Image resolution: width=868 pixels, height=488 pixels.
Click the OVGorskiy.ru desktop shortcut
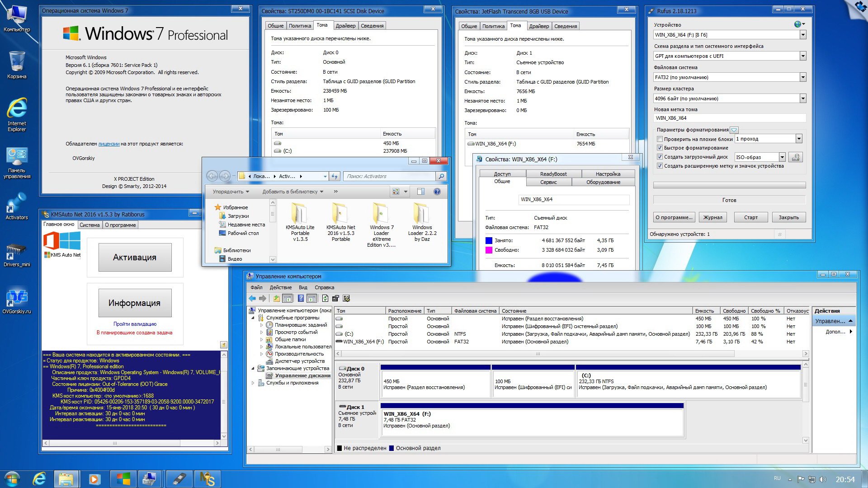tap(17, 302)
